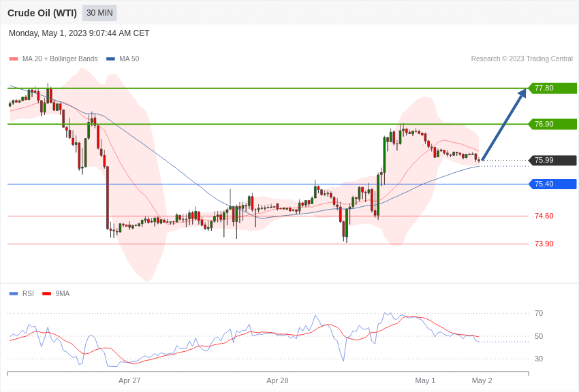Toggle the RSI legend entry
The image size is (579, 392).
click(x=21, y=293)
